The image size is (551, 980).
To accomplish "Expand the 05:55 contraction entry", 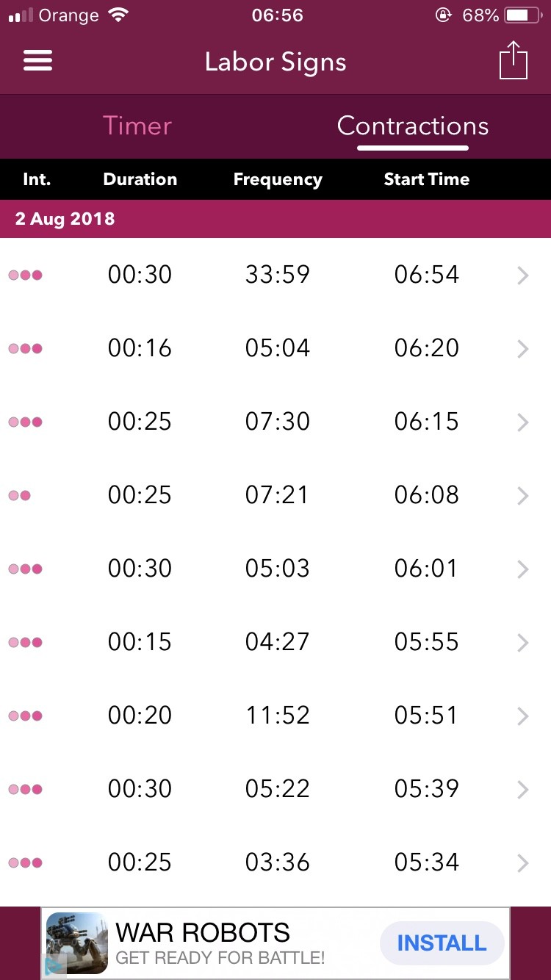I will pos(522,643).
